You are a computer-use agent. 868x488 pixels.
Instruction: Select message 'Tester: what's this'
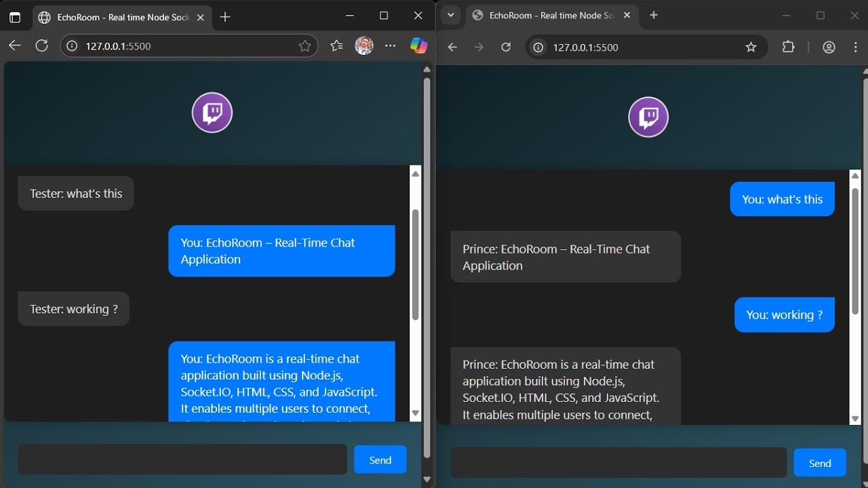(x=76, y=194)
